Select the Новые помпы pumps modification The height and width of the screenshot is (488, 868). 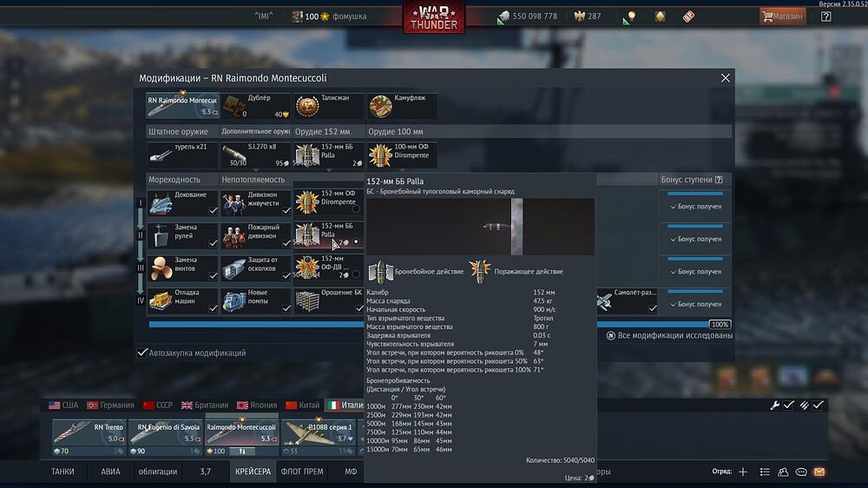click(x=256, y=300)
